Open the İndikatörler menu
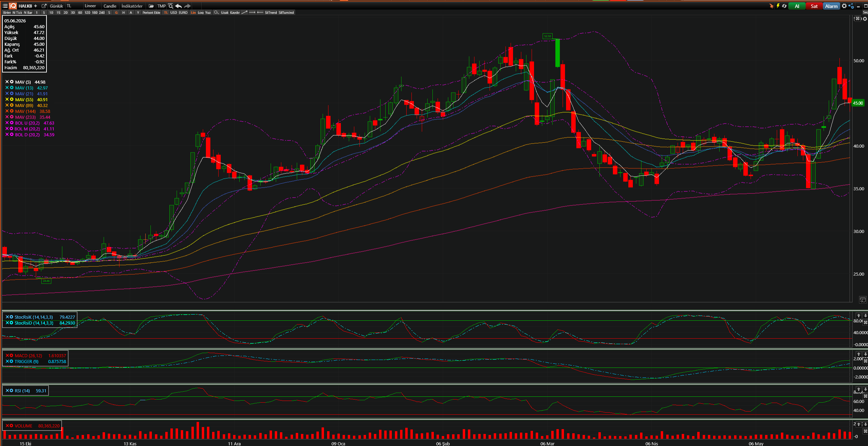 click(132, 6)
